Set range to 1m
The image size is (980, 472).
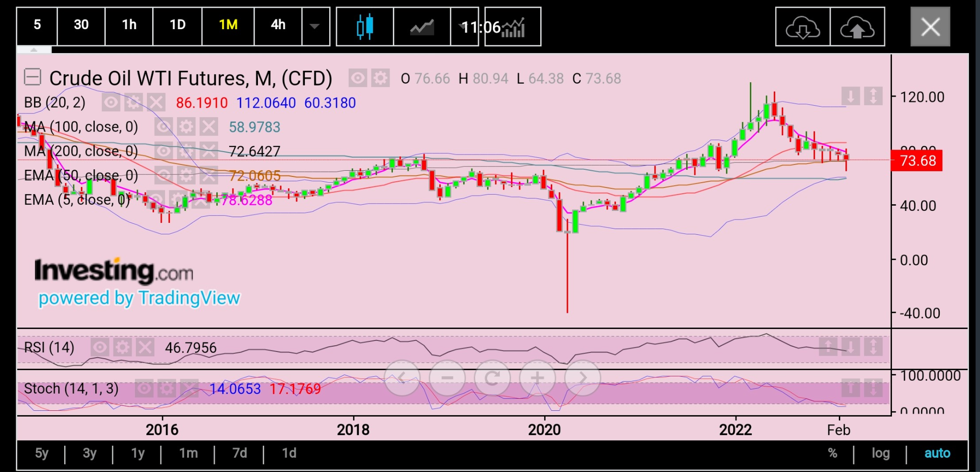189,453
